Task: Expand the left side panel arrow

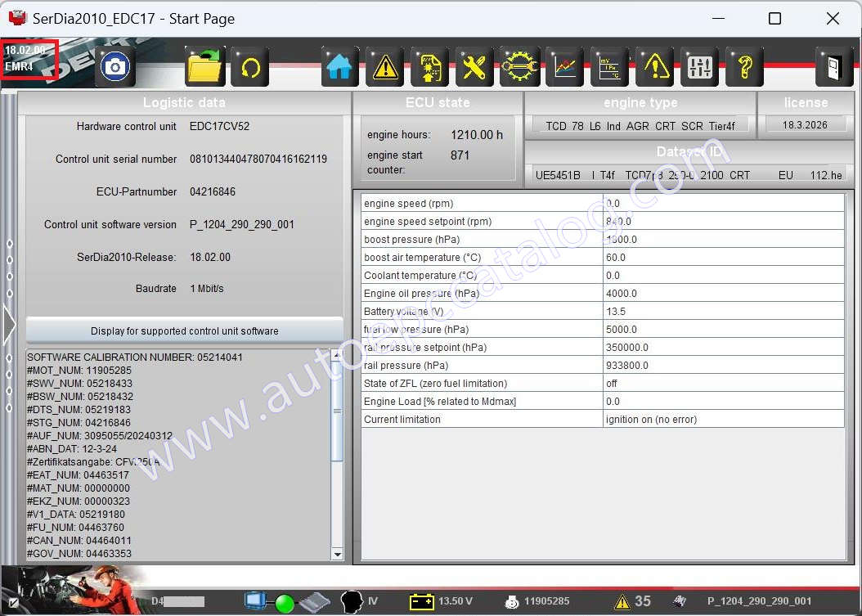Action: point(9,325)
